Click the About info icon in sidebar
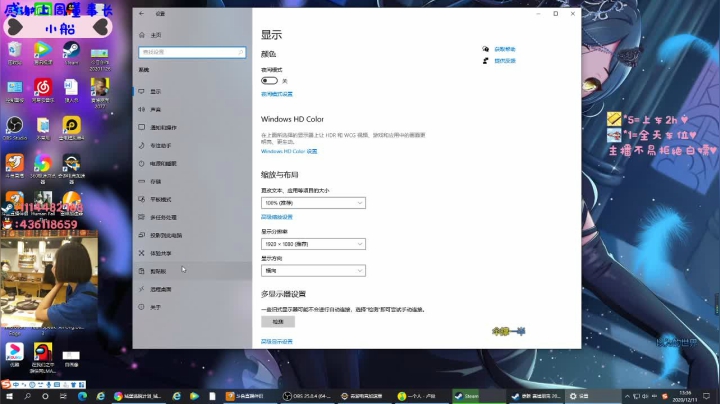The height and width of the screenshot is (404, 720). pos(141,307)
